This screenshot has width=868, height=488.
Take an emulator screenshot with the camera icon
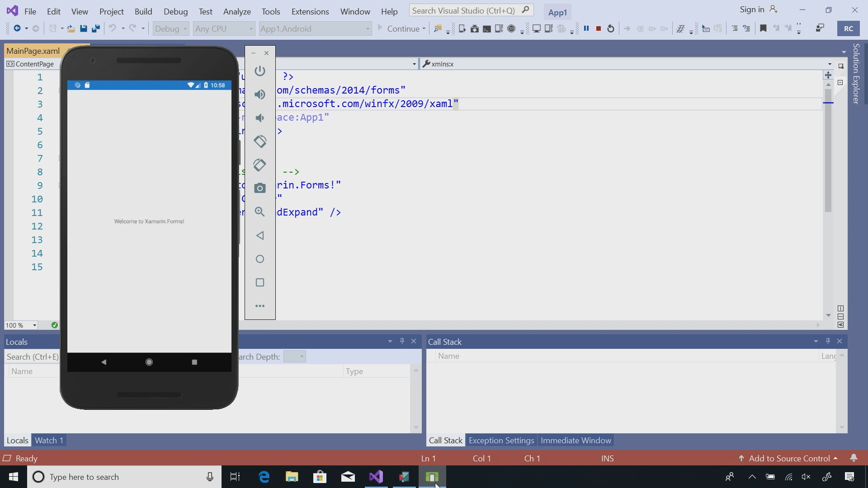point(259,188)
